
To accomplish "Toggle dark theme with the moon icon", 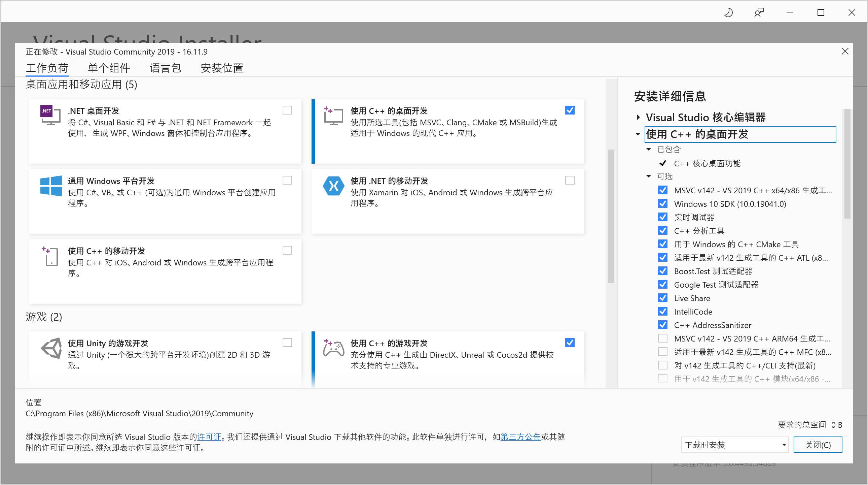I will 728,12.
